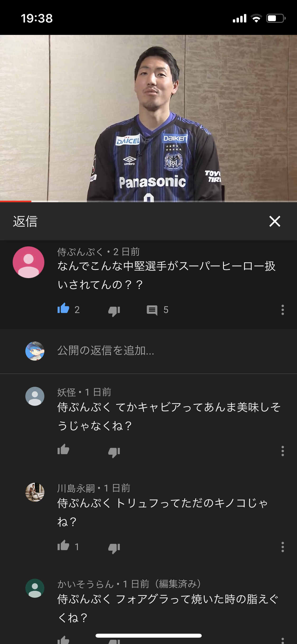Like the 妖怪 reply about caviar
The image size is (297, 644).
pos(63,450)
